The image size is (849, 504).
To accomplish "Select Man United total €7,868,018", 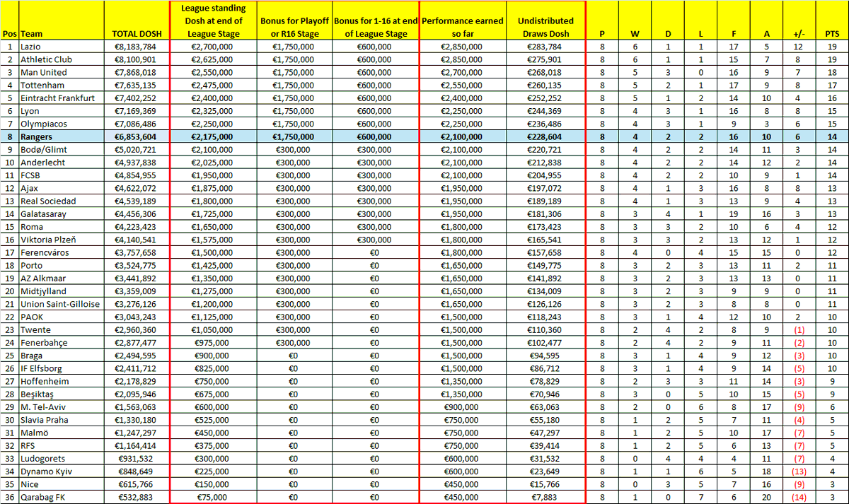I will pos(137,72).
